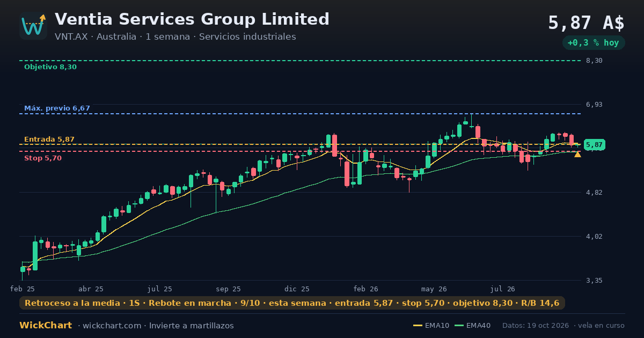644x338 pixels.
Task: Click the +0,3 % hoy badge
Action: point(594,43)
